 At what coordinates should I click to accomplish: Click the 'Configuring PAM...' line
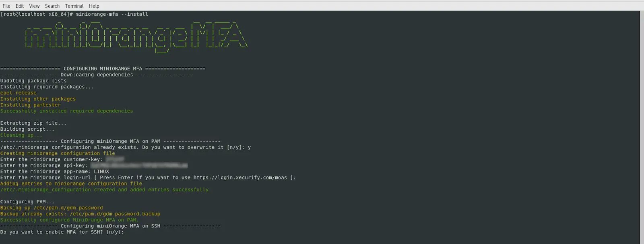point(27,202)
